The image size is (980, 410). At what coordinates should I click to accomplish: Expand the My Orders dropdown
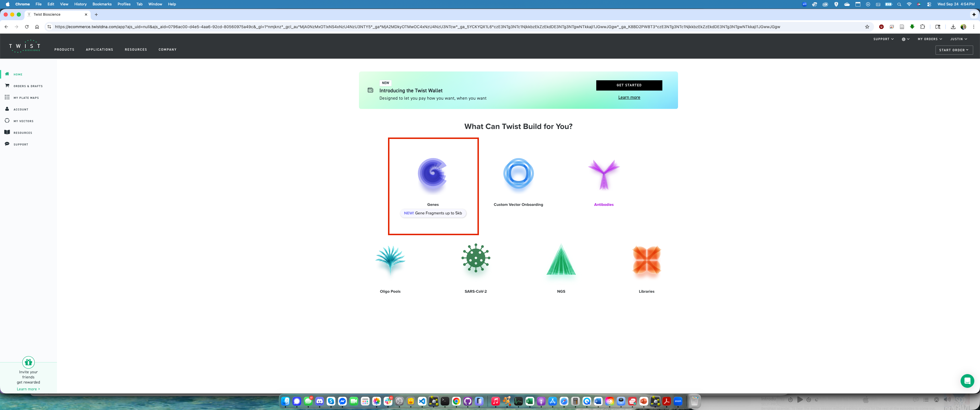point(930,39)
